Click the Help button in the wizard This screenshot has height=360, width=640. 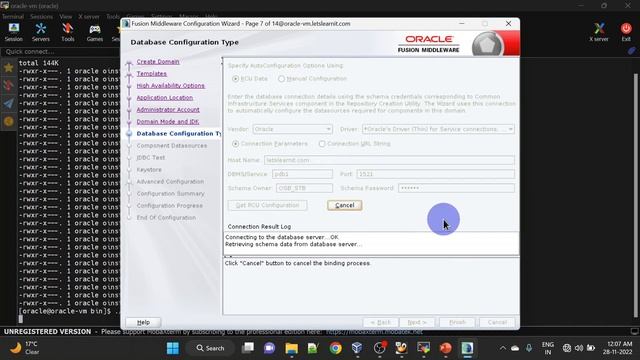pyautogui.click(x=143, y=322)
